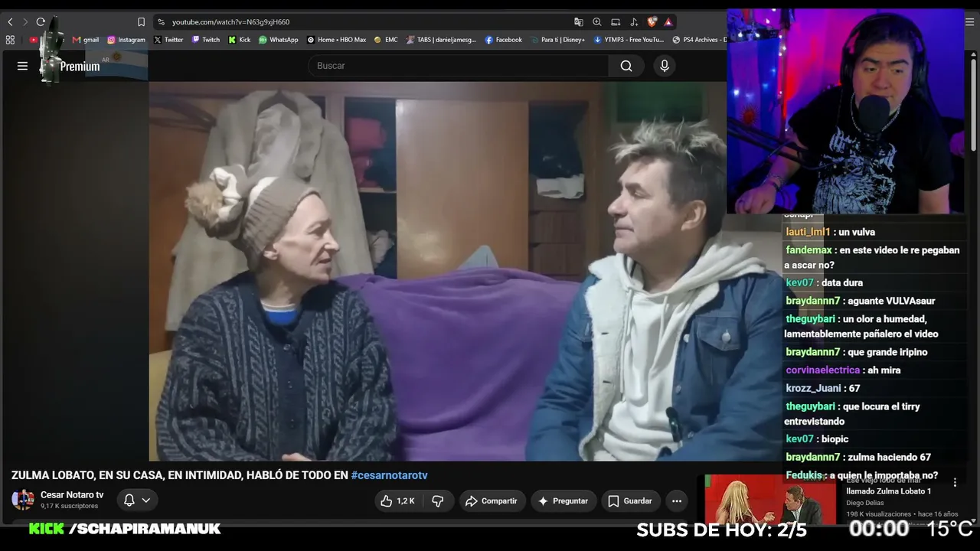Open the Cesar Notaro tv channel name
The height and width of the screenshot is (551, 980).
coord(72,495)
